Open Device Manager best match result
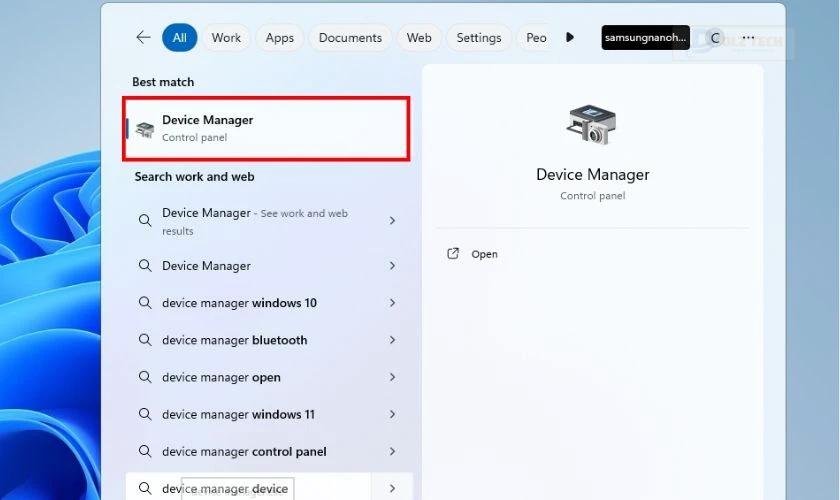The width and height of the screenshot is (840, 500). [266, 129]
